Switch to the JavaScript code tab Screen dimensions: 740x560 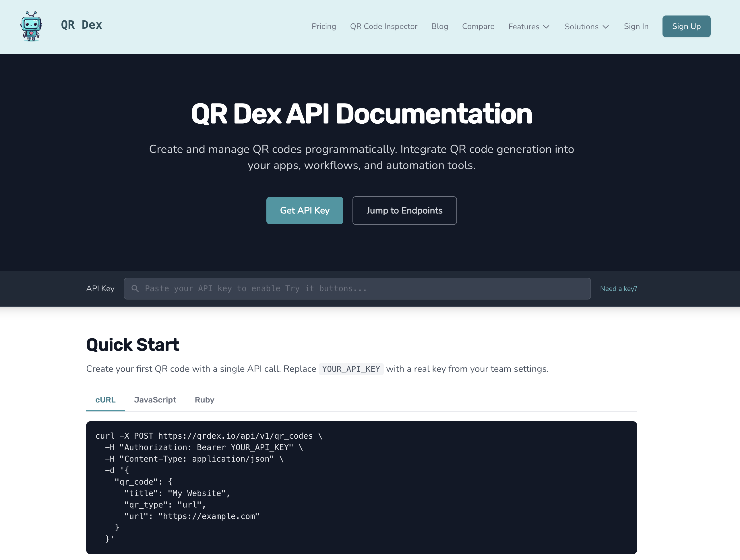[x=155, y=400]
